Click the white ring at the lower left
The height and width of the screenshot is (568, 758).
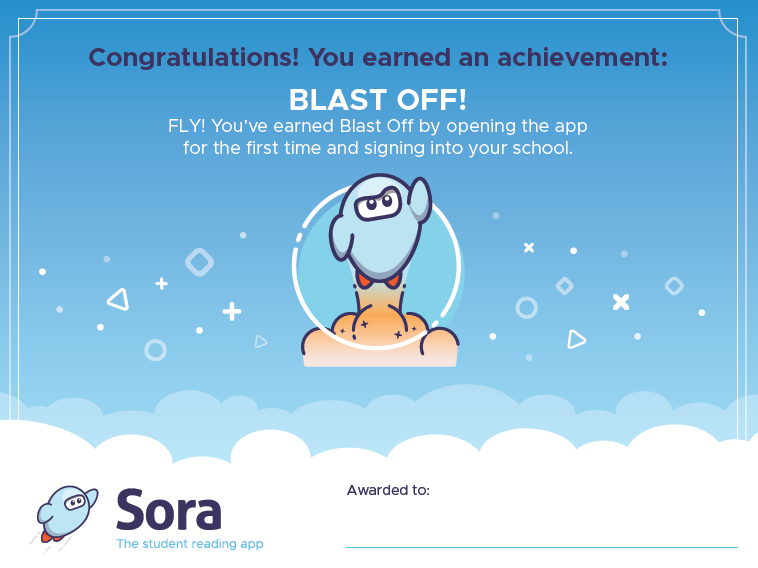155,349
